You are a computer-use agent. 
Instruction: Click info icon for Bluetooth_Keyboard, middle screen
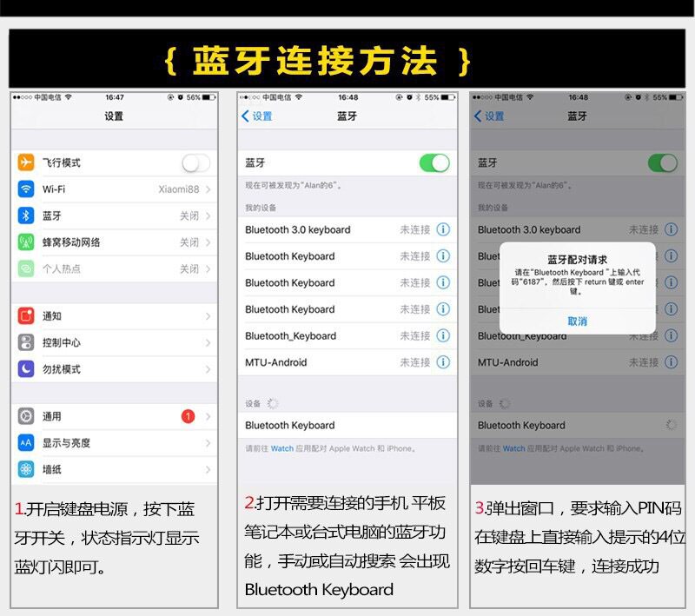[443, 336]
